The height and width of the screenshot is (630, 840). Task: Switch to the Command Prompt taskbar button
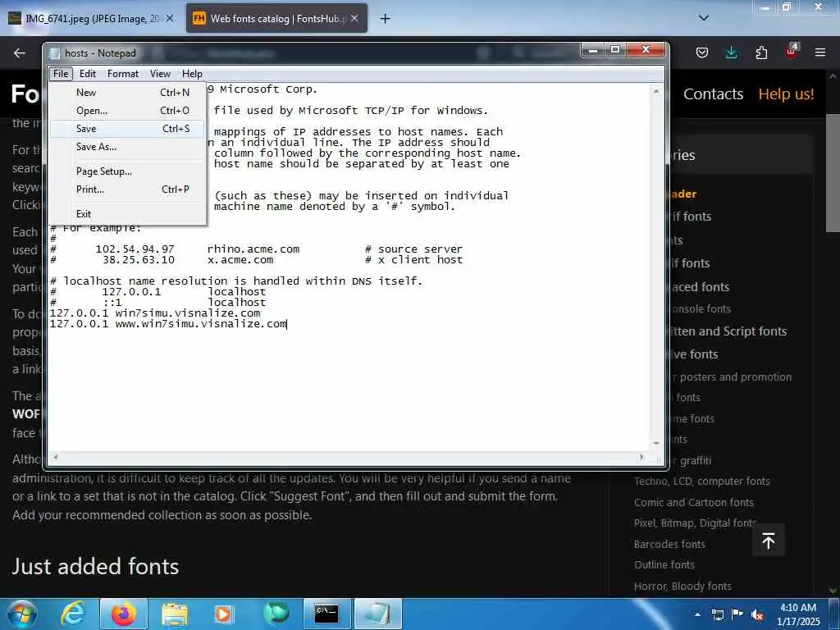coord(326,614)
